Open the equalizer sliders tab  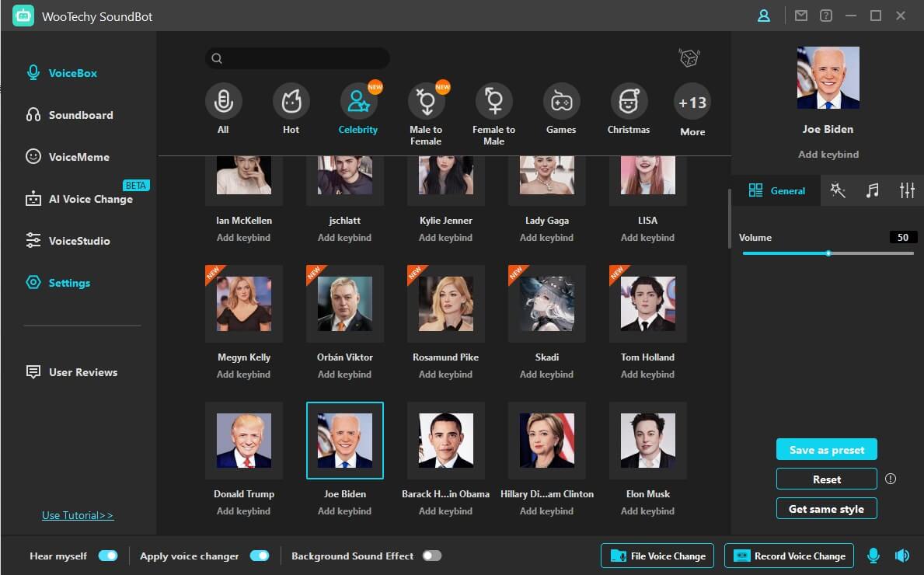pyautogui.click(x=907, y=190)
